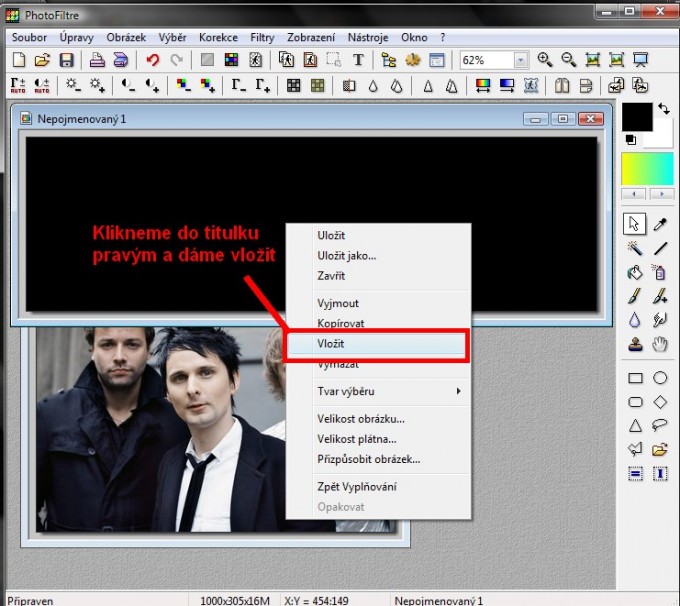The width and height of the screenshot is (680, 606).
Task: Click the palette previous arrow button
Action: tap(634, 194)
